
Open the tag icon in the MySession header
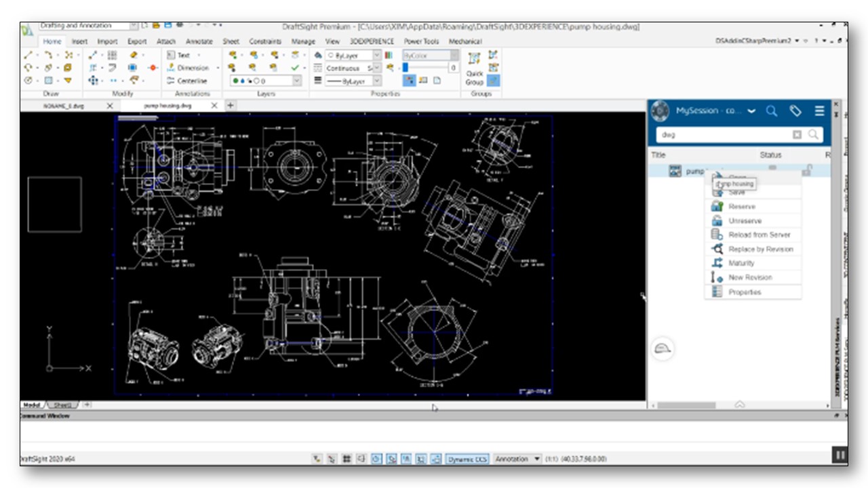click(x=796, y=111)
